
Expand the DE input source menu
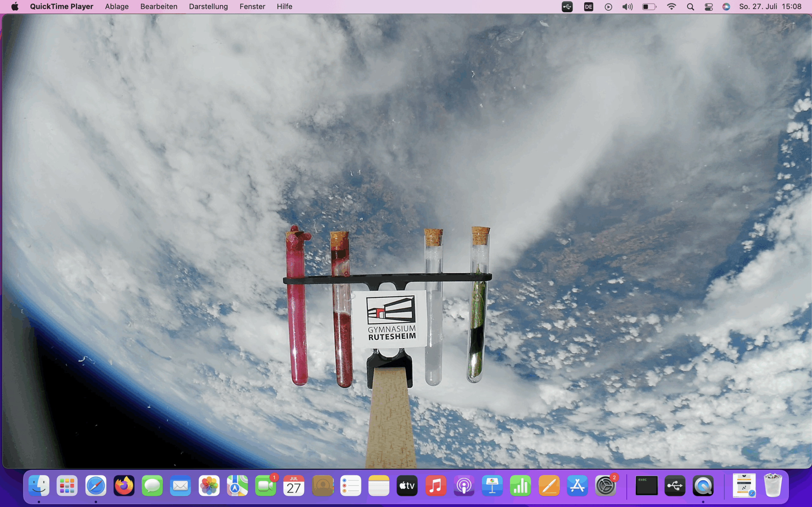(x=588, y=7)
